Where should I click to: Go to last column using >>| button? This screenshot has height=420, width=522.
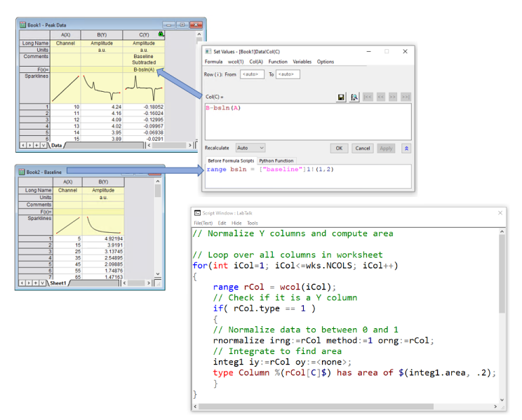406,97
